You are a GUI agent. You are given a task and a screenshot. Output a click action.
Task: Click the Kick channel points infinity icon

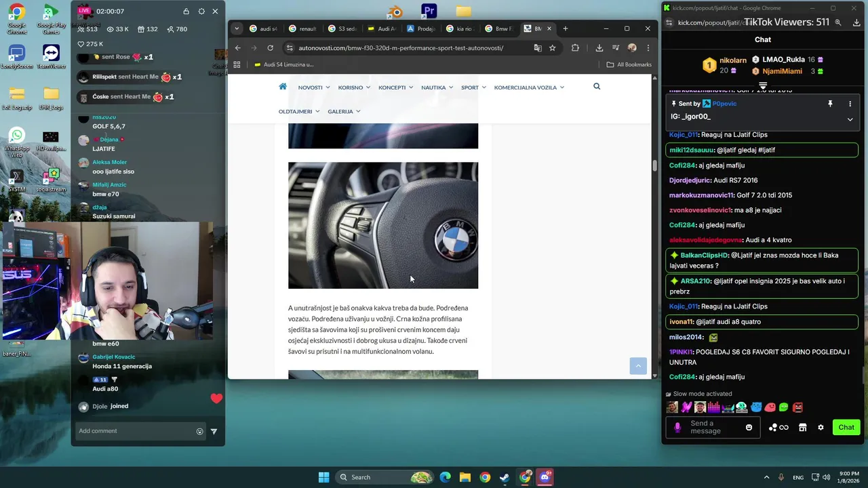(784, 428)
